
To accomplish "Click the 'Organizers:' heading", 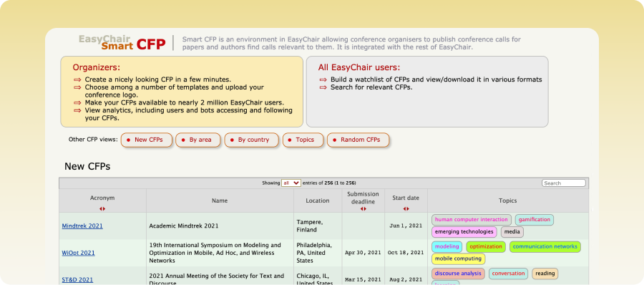I will pyautogui.click(x=97, y=67).
